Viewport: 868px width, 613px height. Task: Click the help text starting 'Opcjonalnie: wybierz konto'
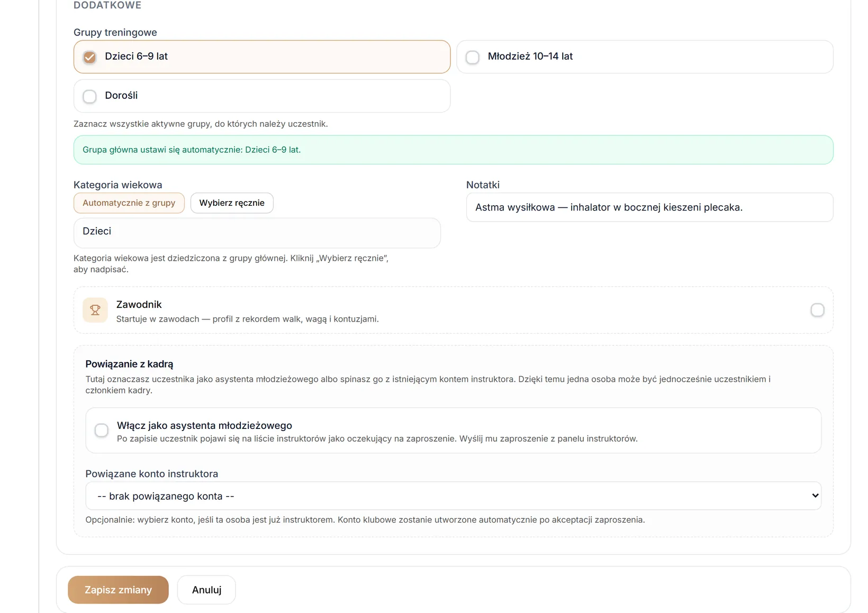tap(365, 520)
